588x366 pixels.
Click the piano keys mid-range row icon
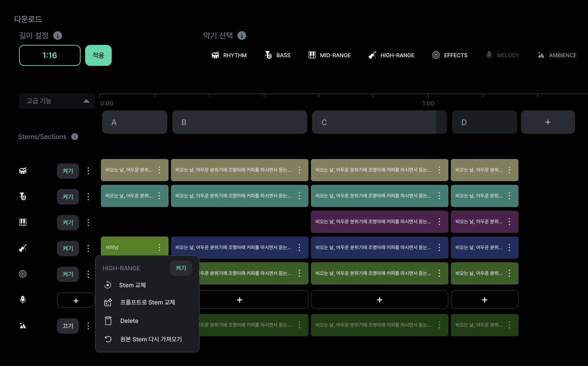point(23,222)
